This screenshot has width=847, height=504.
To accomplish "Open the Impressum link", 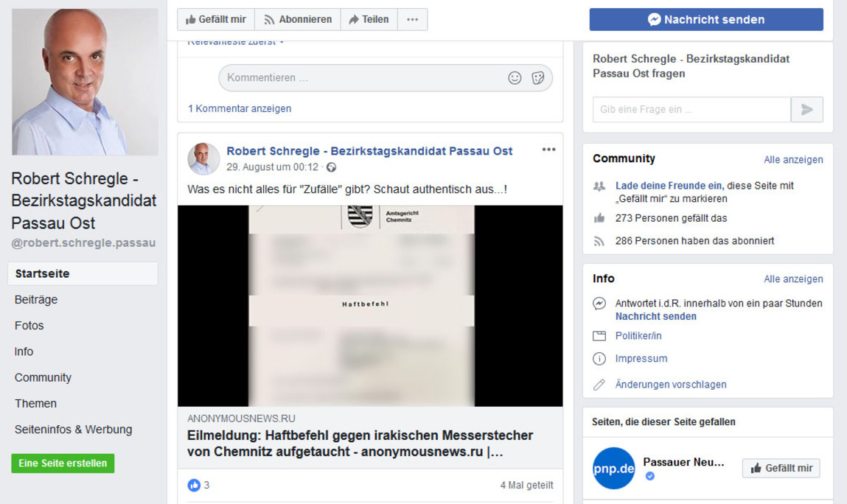I will click(641, 359).
